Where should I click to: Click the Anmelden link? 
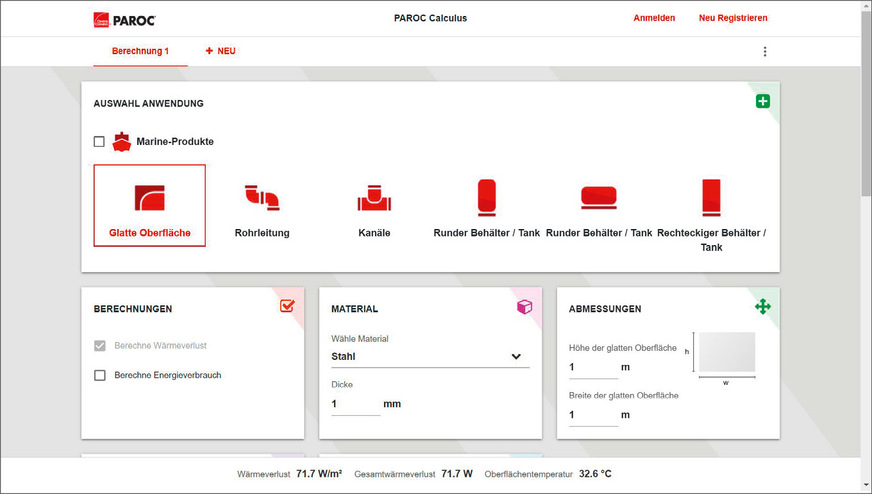coord(654,18)
